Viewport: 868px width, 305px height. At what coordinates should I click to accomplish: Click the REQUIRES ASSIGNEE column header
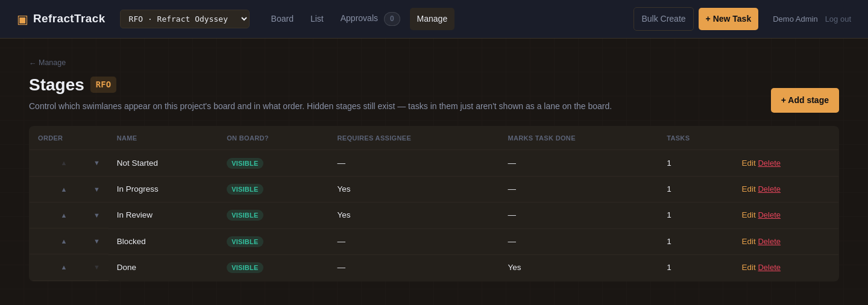coord(374,138)
